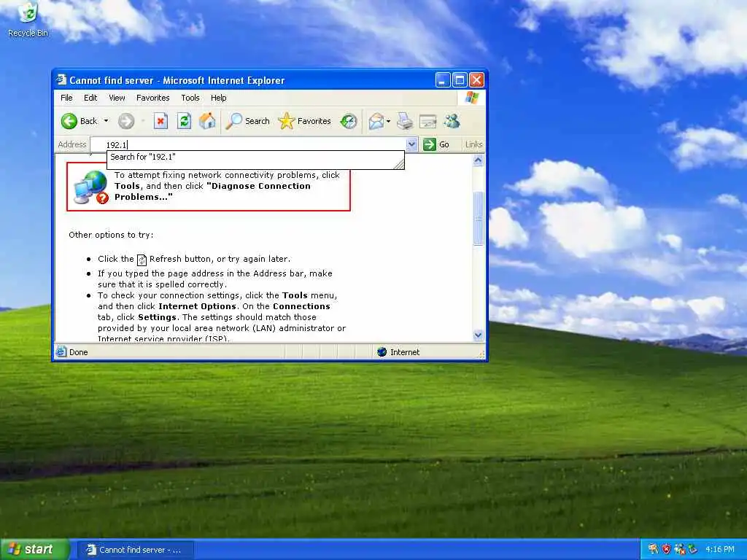The height and width of the screenshot is (560, 747).
Task: Click the Mail envelope icon
Action: 376,122
